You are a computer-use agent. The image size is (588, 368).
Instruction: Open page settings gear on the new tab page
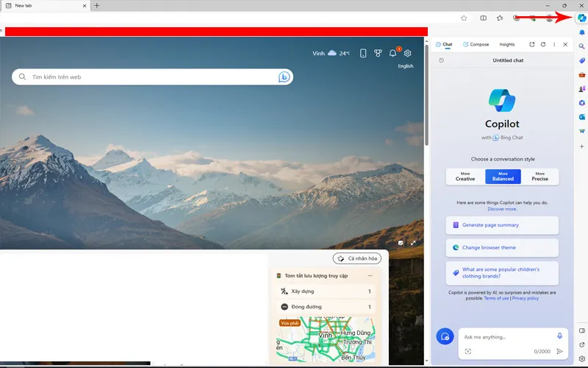[x=408, y=53]
